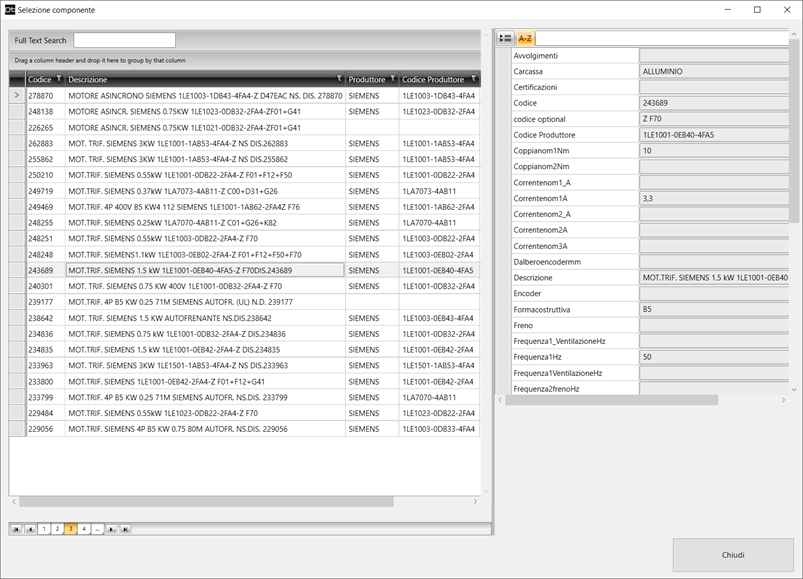
Task: Select row with code 226265
Action: point(244,127)
